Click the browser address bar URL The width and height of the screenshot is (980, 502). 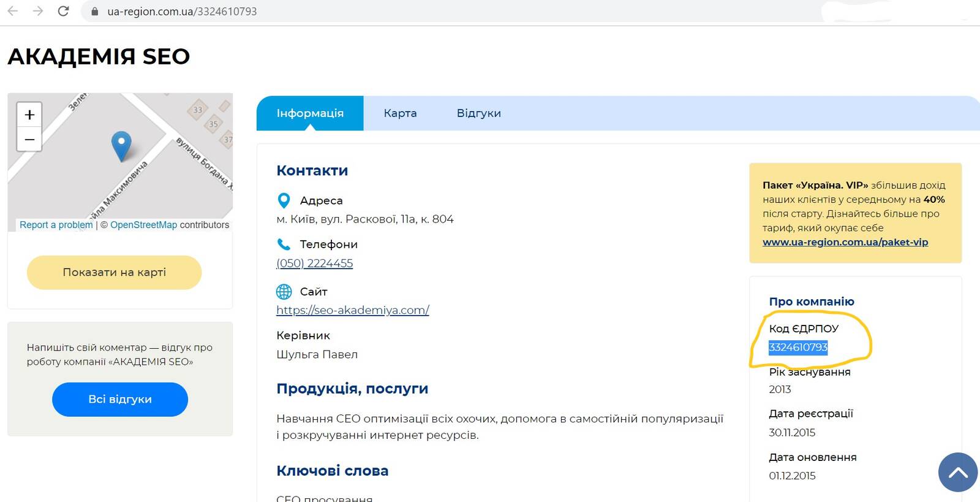182,12
